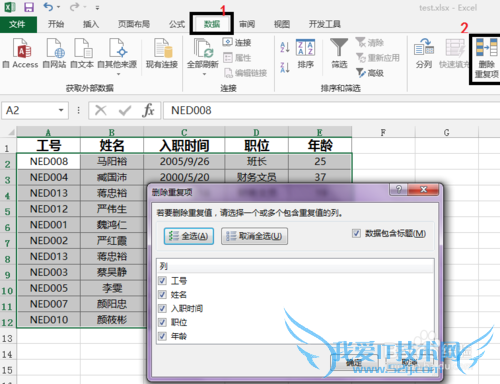
Task: Switch to the 数据 ribbon tab
Action: (x=212, y=24)
